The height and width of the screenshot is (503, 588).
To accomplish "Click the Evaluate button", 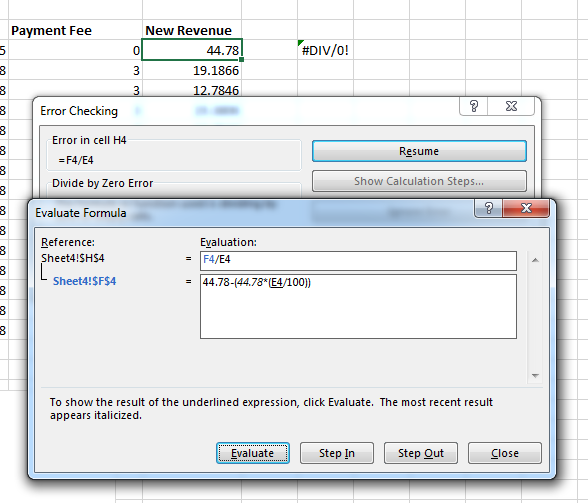I will [252, 453].
